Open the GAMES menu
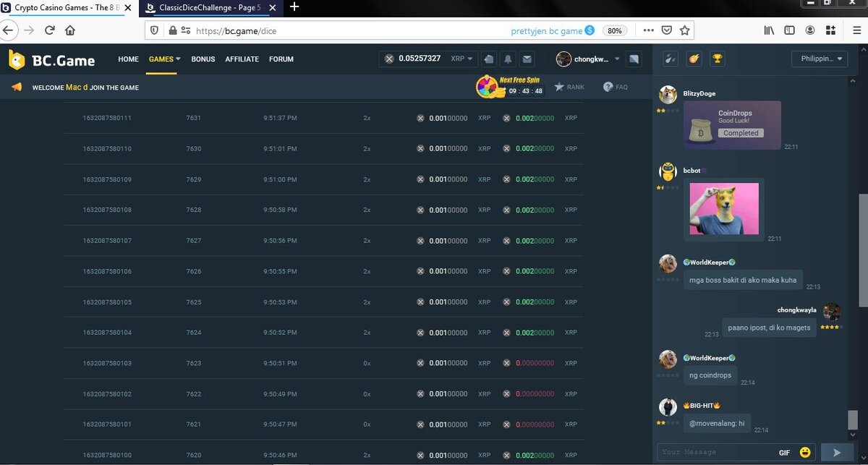This screenshot has height=465, width=868. 164,59
